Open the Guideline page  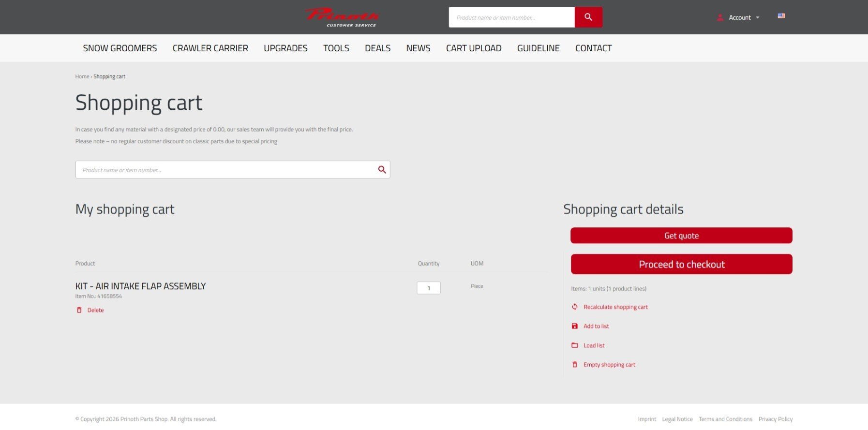(x=539, y=48)
